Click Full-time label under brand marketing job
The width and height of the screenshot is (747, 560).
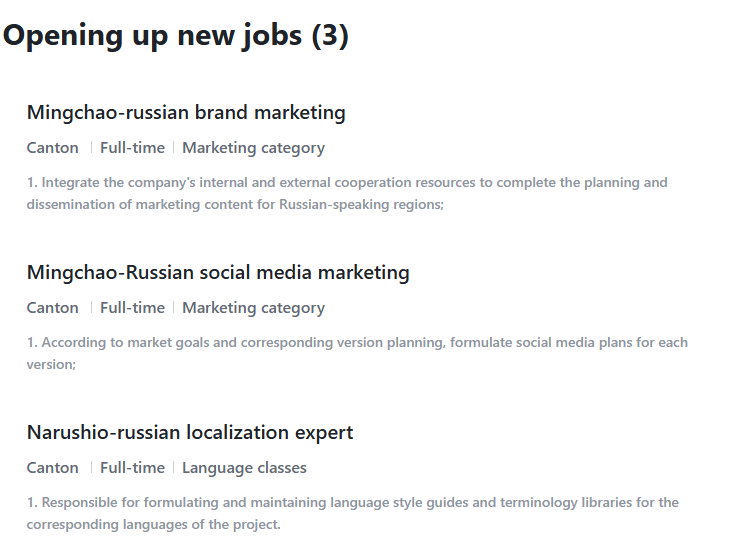click(x=132, y=148)
